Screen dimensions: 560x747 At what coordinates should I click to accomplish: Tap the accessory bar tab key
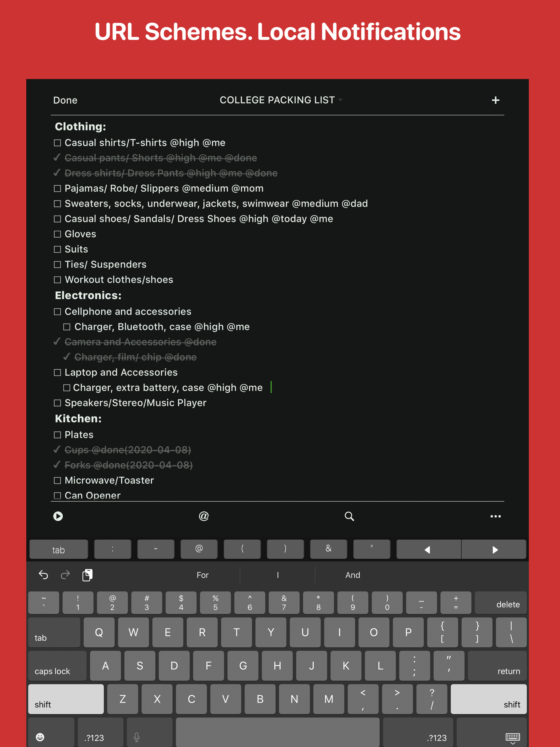[59, 549]
